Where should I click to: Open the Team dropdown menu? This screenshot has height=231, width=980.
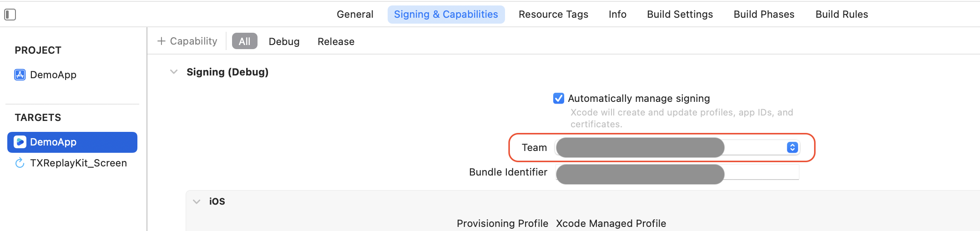(x=792, y=147)
